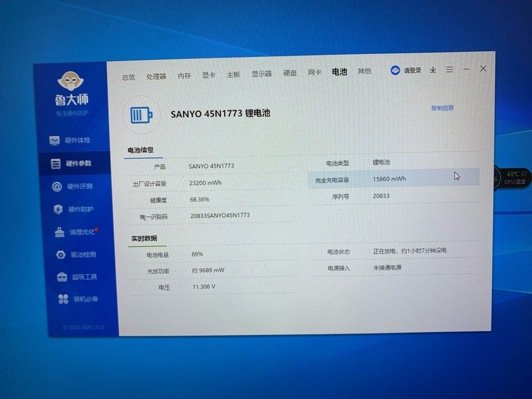Go to the 硬盘 tab
The image size is (532, 399).
[290, 73]
